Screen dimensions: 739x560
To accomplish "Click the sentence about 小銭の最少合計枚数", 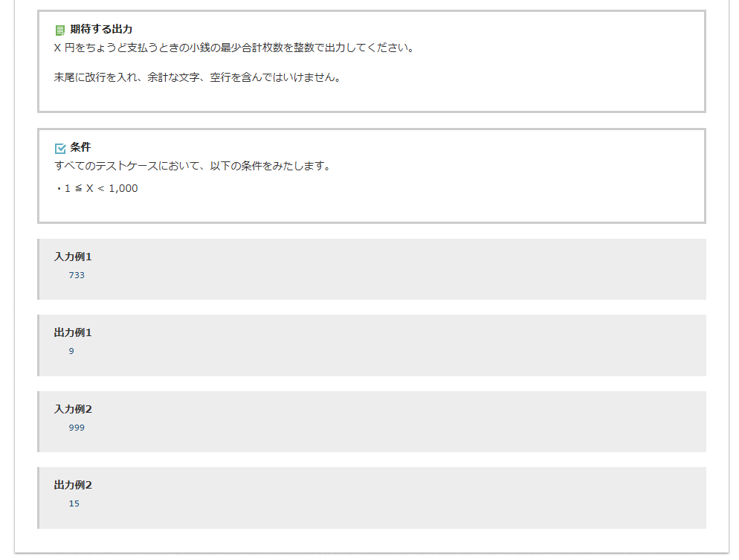I will (x=234, y=48).
